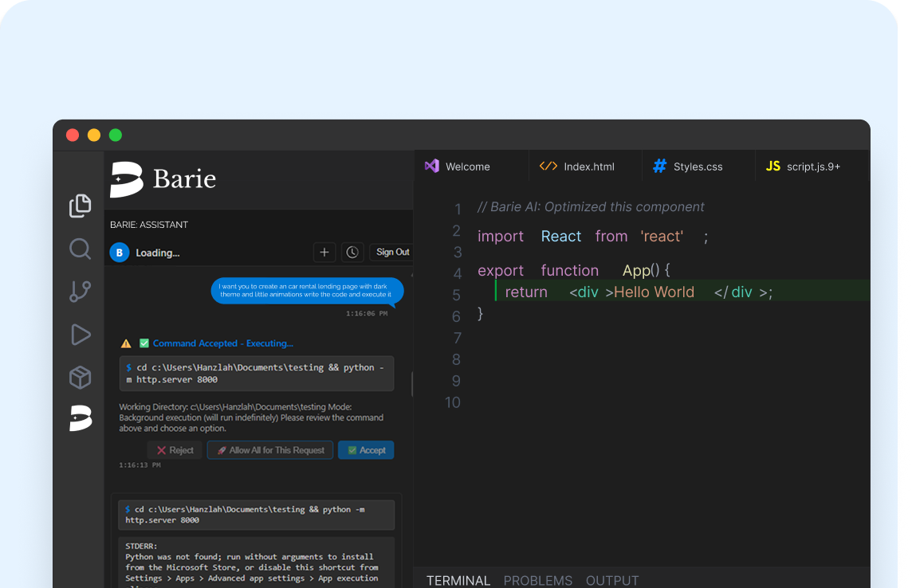View the PROBLEMS panel tab
The width and height of the screenshot is (912, 588).
point(537,580)
